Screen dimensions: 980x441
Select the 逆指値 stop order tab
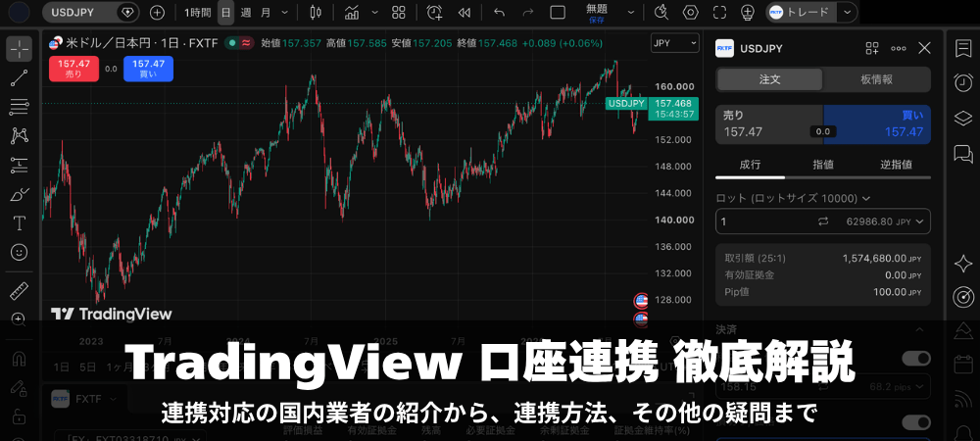click(897, 165)
